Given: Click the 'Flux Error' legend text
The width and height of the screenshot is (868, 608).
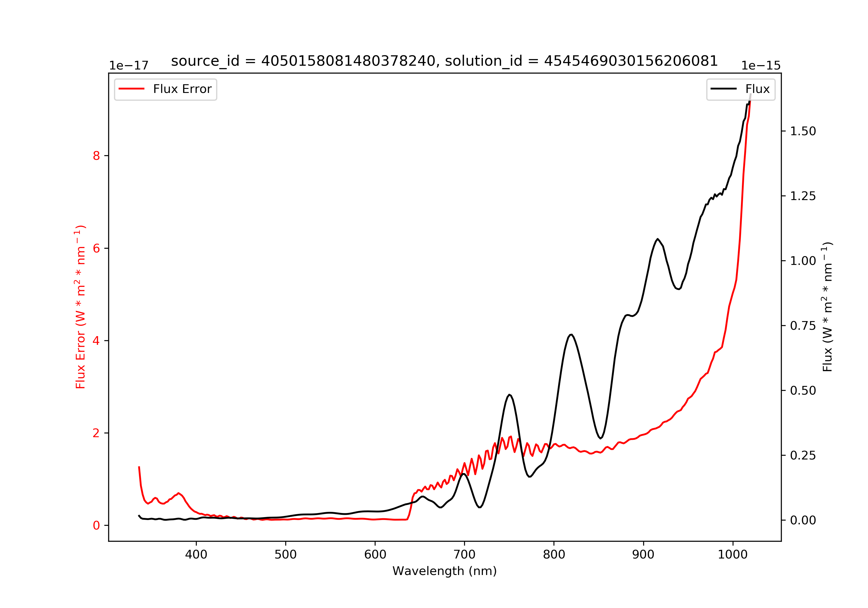Looking at the screenshot, I should (x=182, y=89).
